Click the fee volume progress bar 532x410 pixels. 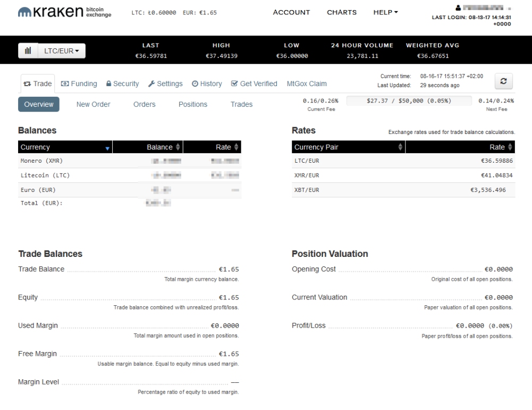pyautogui.click(x=409, y=101)
